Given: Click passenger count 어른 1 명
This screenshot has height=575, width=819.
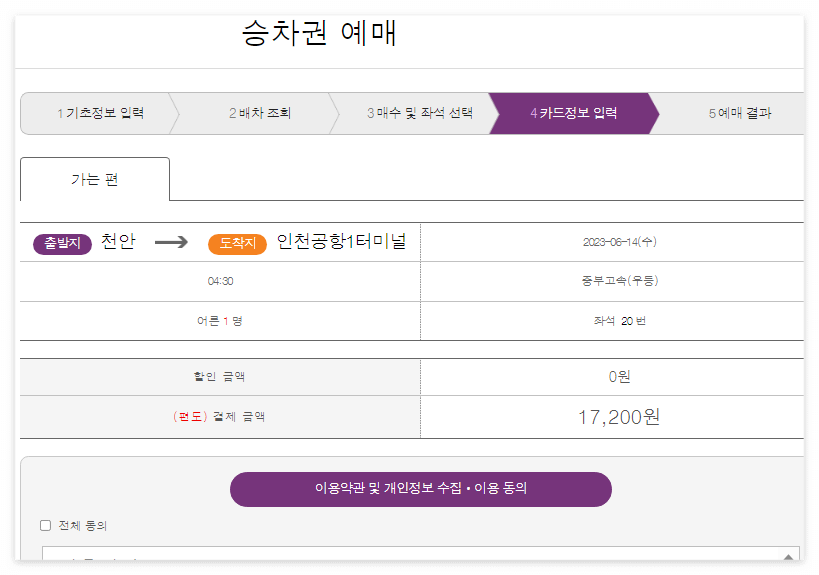Looking at the screenshot, I should pos(219,321).
